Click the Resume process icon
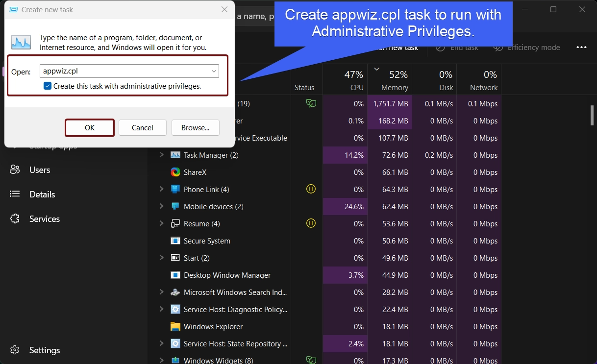 click(175, 223)
